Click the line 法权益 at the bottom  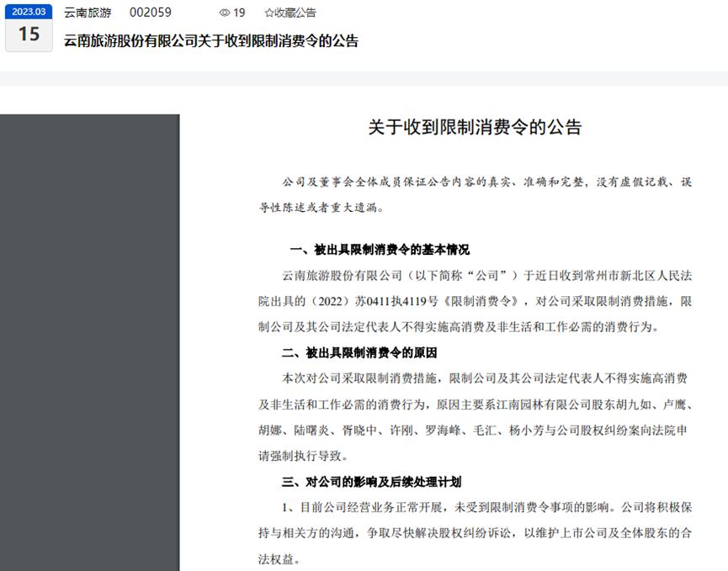point(279,559)
